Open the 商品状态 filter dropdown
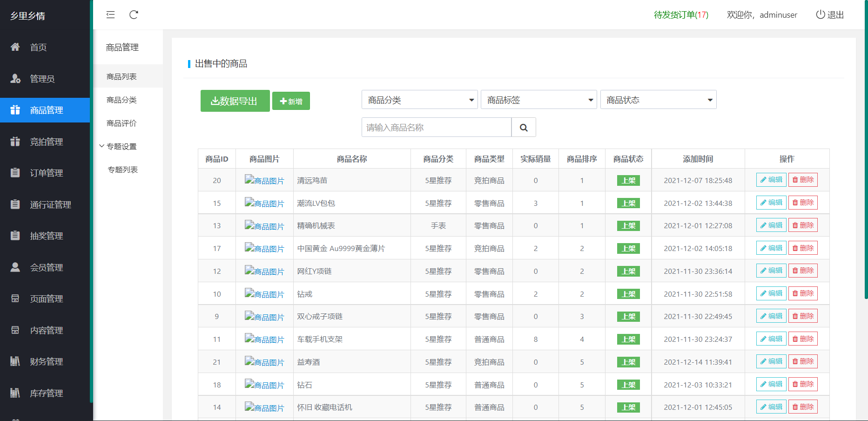Viewport: 868px width, 421px height. pyautogui.click(x=659, y=100)
